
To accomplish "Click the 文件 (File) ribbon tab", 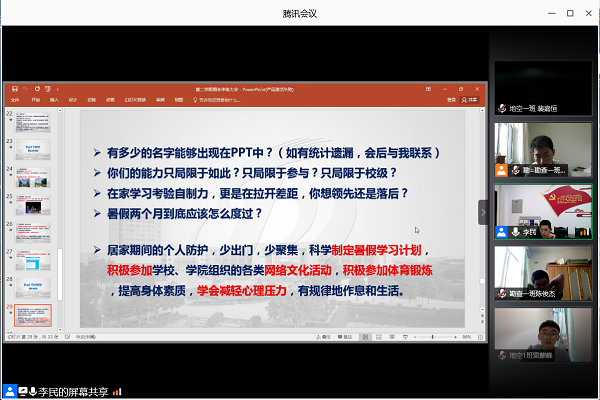I will pos(14,100).
